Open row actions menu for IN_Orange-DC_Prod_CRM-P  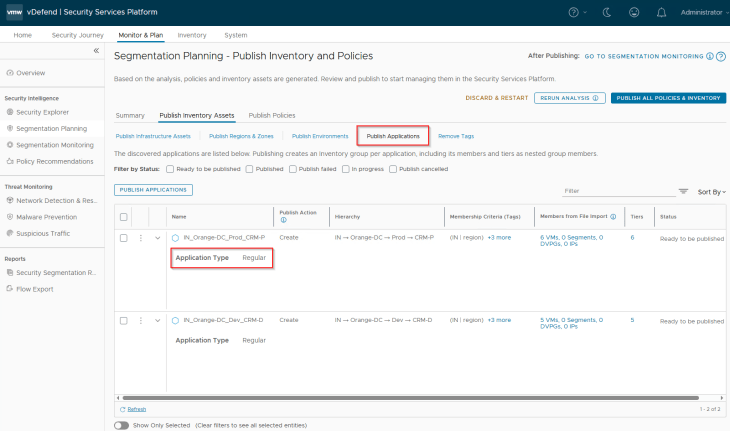click(x=141, y=237)
